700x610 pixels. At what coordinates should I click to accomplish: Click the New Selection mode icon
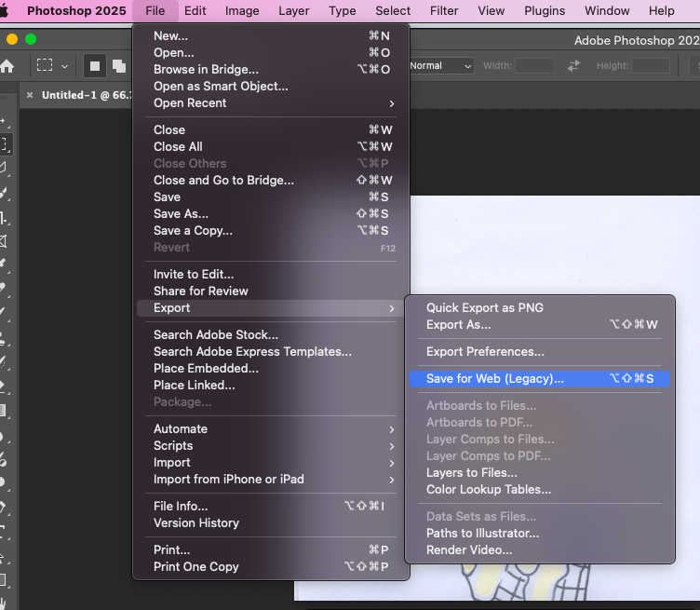point(94,66)
